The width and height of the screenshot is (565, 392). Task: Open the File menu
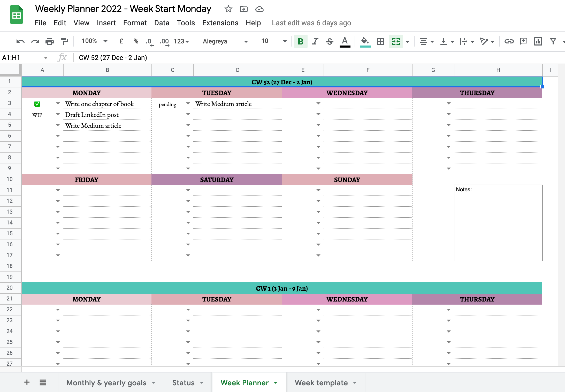(40, 23)
